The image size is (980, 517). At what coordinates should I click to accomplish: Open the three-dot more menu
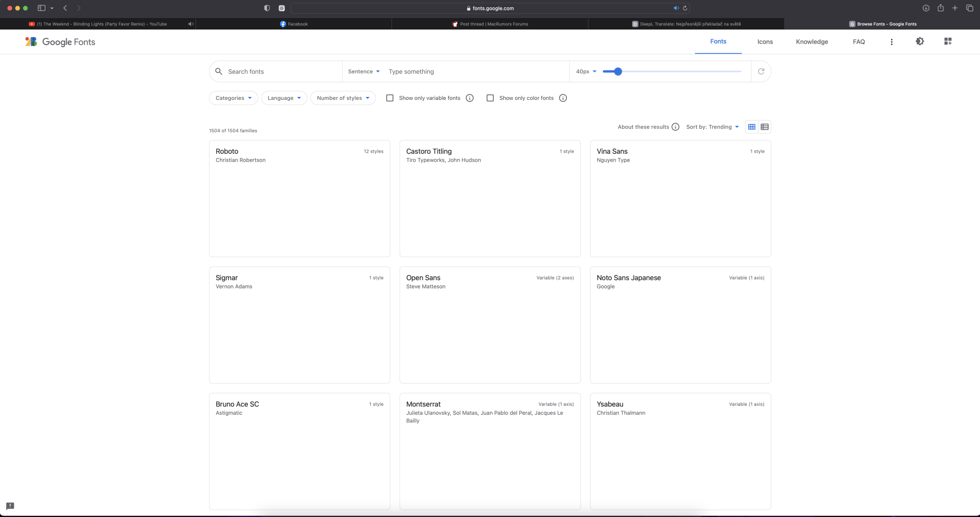(891, 42)
